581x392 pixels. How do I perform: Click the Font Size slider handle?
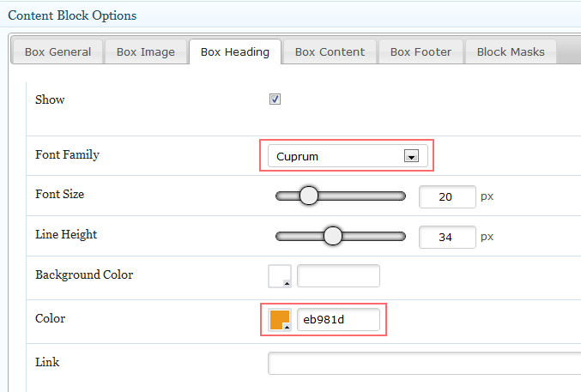point(308,196)
